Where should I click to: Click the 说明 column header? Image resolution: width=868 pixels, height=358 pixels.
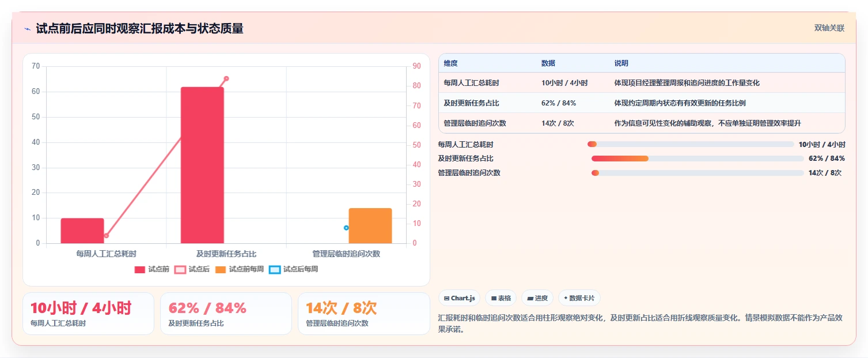621,63
